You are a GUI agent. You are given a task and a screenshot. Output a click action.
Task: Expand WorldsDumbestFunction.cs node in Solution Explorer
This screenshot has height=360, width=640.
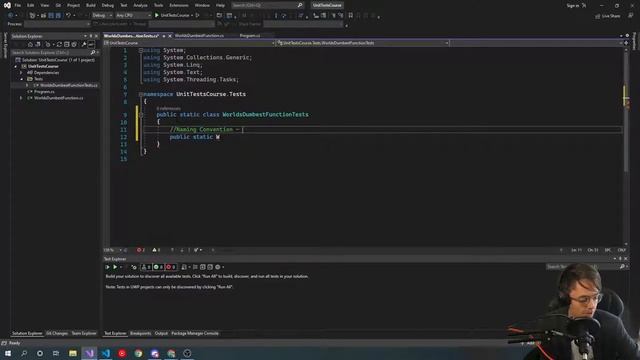coord(21,98)
